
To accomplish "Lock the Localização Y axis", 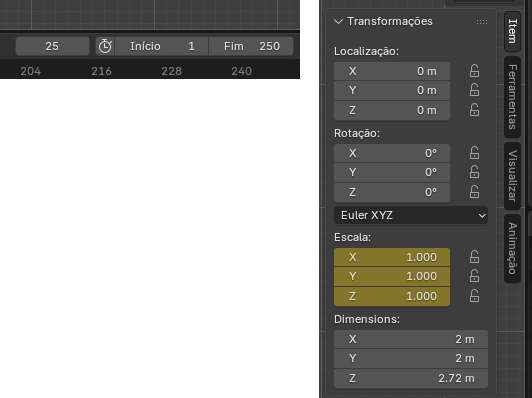I will click(x=474, y=90).
